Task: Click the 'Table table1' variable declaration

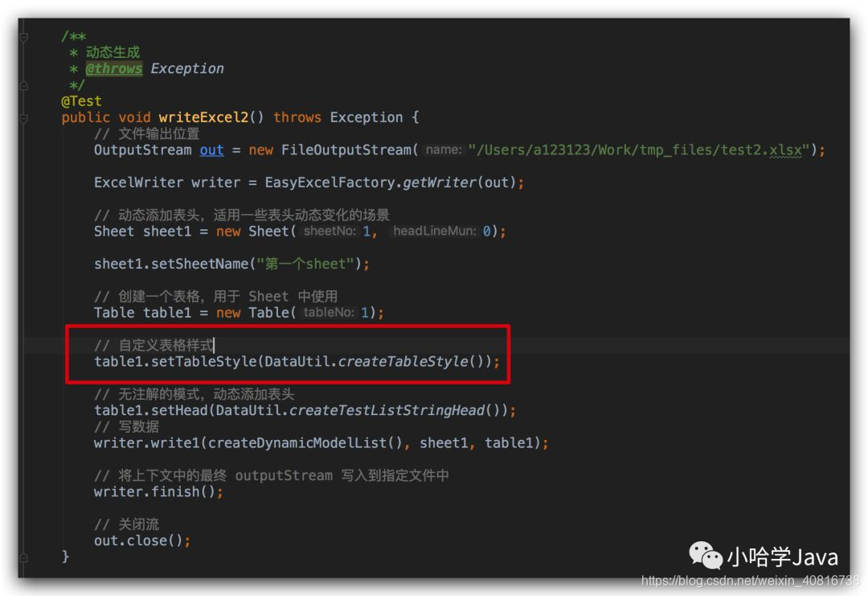Action: (143, 313)
